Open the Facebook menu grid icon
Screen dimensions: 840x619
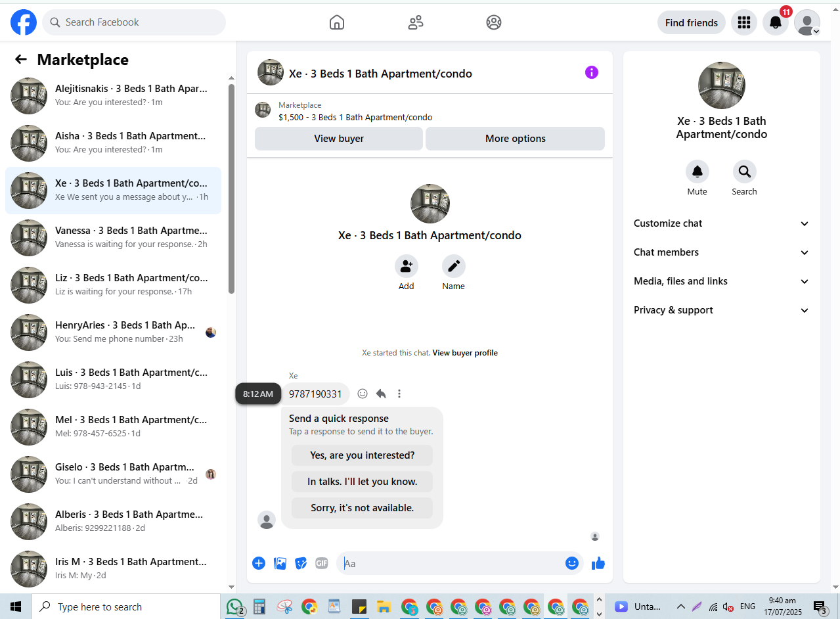point(743,22)
